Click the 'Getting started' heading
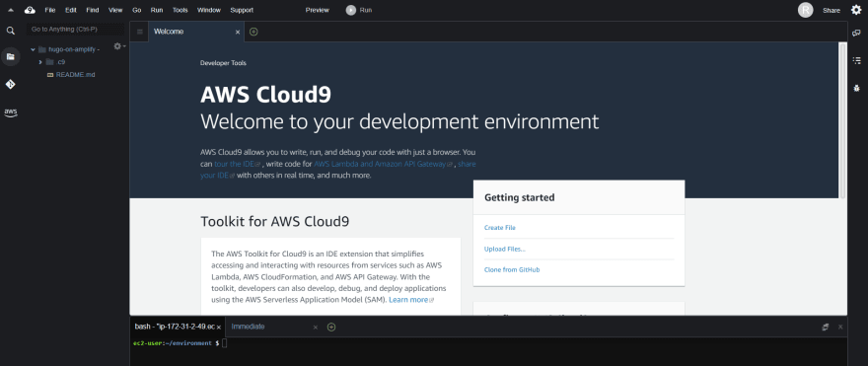 click(519, 197)
